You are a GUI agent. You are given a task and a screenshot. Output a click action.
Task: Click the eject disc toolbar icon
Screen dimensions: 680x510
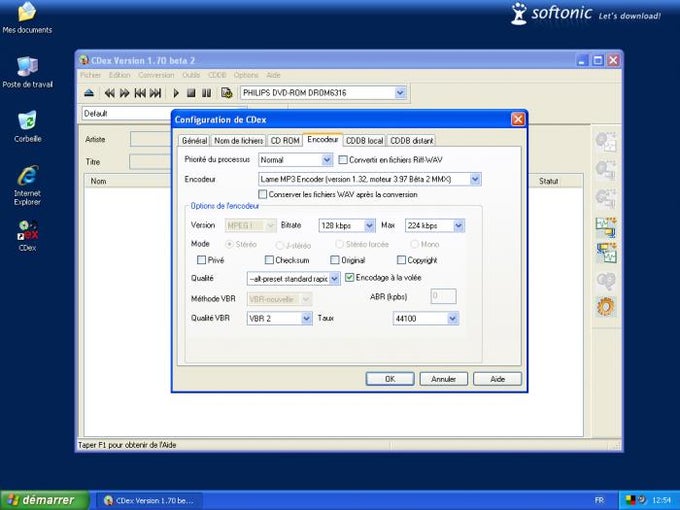pos(89,93)
